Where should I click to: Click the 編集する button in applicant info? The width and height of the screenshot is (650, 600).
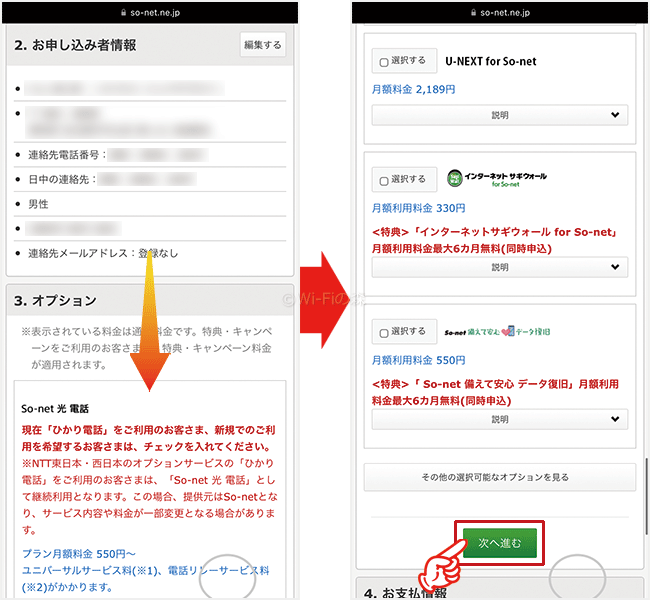click(x=263, y=44)
